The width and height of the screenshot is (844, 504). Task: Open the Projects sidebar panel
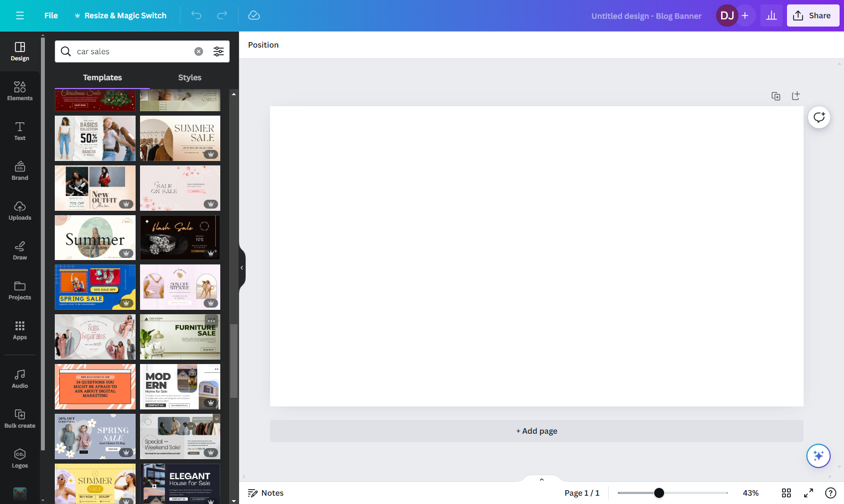(20, 290)
